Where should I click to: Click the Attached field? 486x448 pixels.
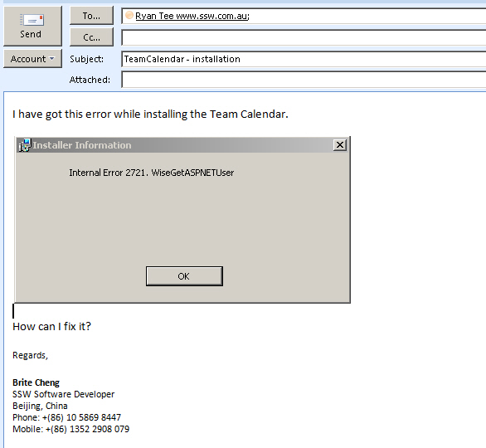pos(304,80)
